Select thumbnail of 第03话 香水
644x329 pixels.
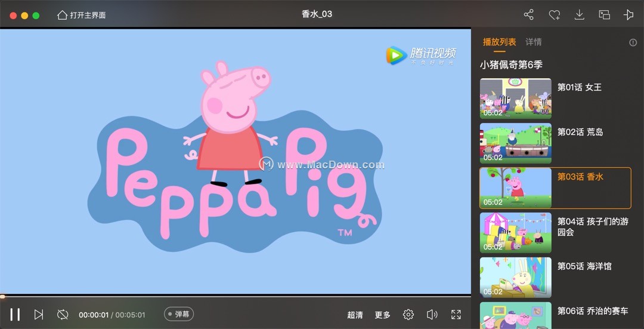(515, 188)
